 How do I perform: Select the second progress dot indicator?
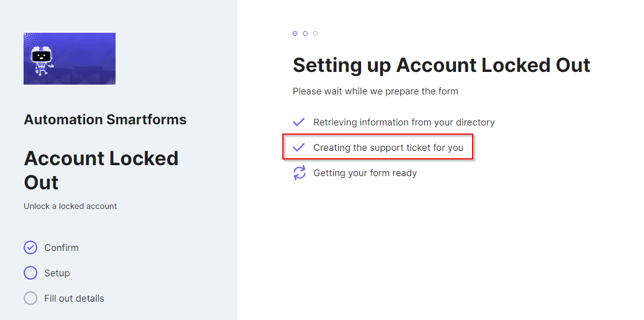tap(305, 33)
